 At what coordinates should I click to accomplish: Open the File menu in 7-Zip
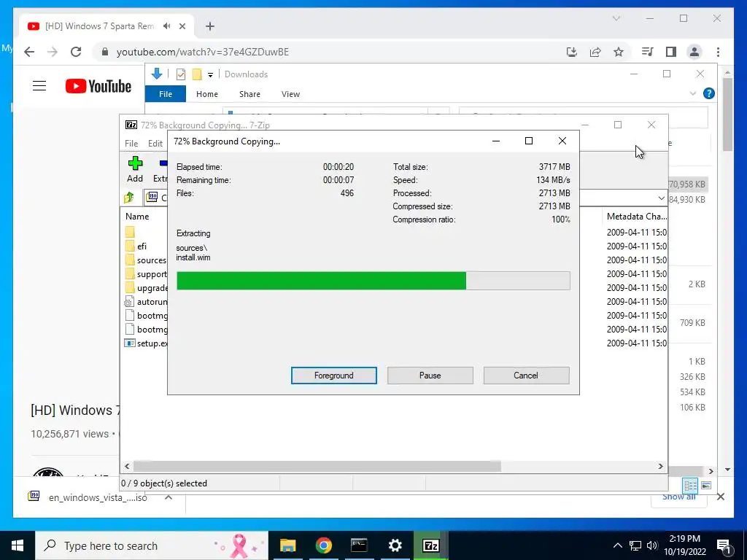[x=131, y=144]
